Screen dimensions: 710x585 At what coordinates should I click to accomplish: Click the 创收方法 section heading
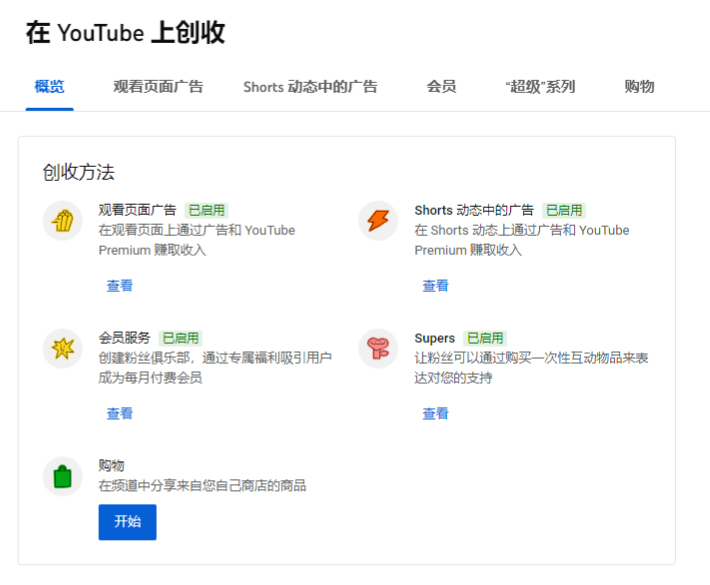[79, 172]
